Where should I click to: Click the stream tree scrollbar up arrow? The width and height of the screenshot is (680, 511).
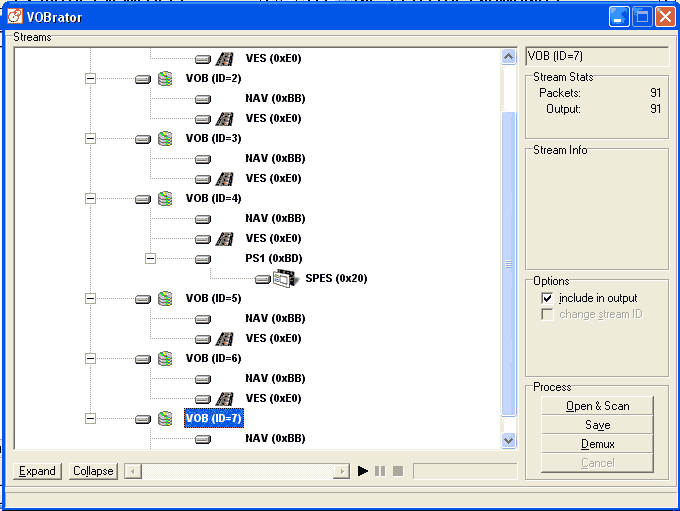tap(508, 56)
